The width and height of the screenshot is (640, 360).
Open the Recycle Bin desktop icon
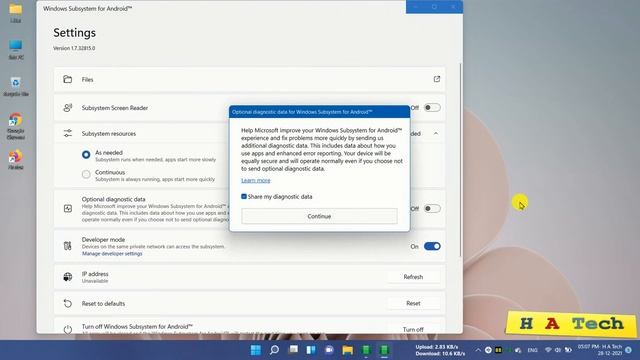(16, 87)
